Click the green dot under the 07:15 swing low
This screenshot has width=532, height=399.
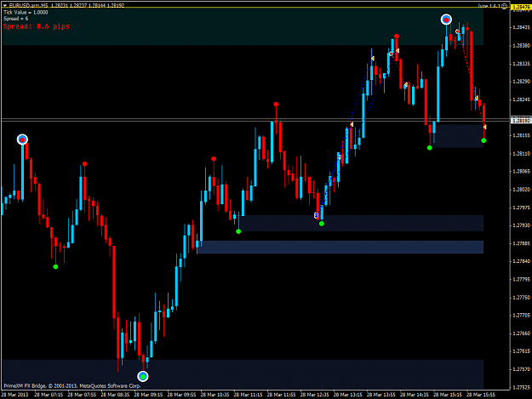(55, 267)
